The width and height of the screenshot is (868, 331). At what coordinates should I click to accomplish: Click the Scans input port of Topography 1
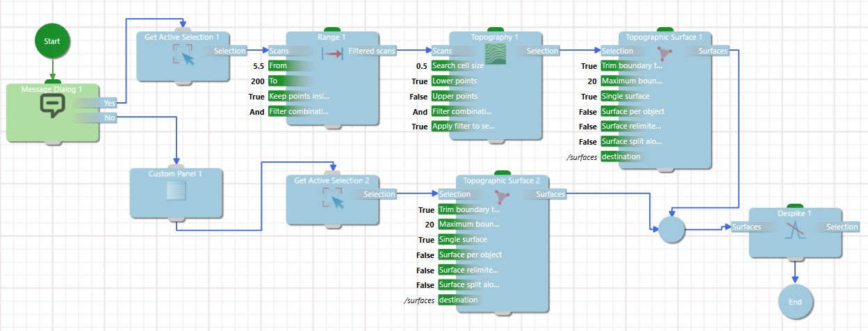(x=452, y=51)
